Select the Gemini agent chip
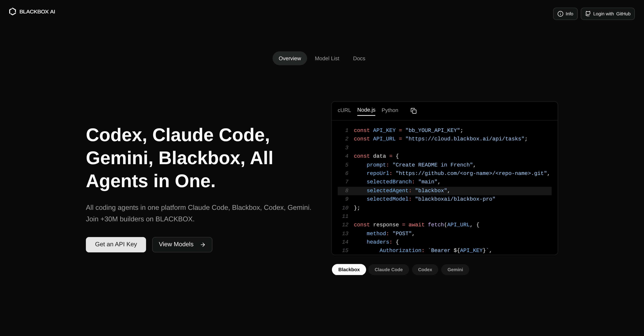 (455, 269)
